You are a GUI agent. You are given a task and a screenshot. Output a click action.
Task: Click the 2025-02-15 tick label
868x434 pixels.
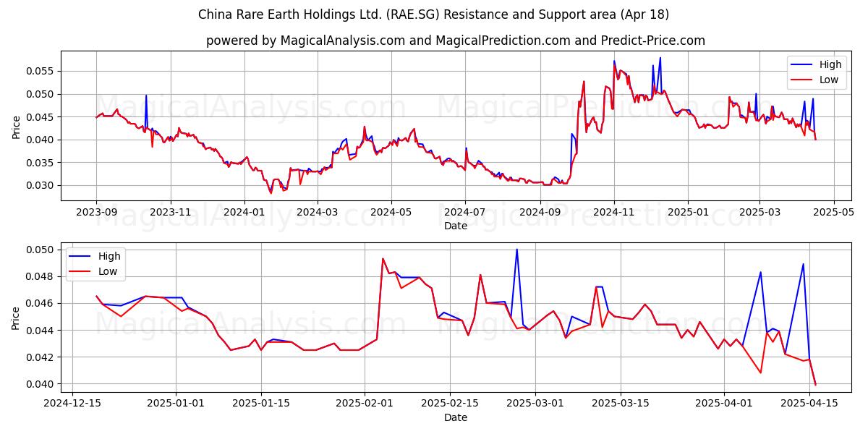(x=450, y=404)
